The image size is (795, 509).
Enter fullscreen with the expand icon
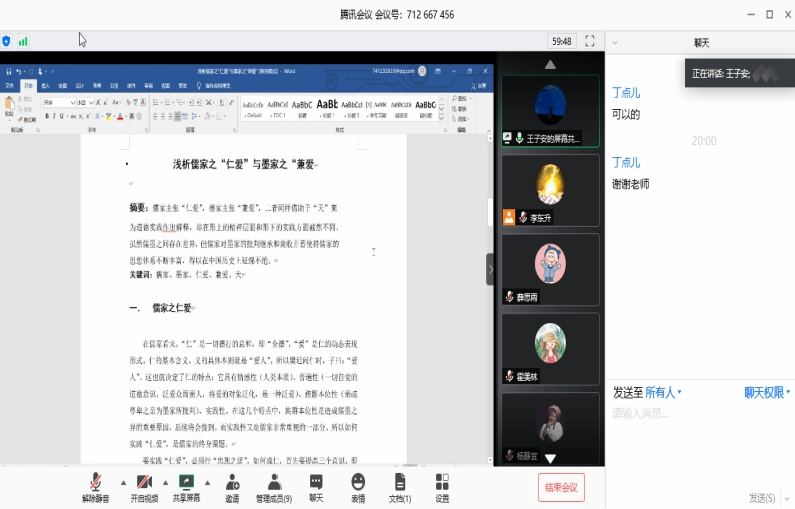click(x=590, y=41)
